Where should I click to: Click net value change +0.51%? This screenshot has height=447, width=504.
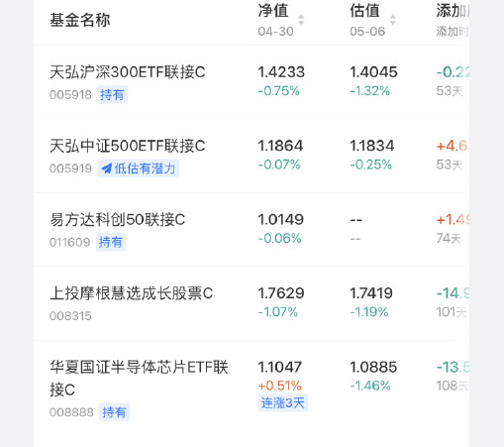pyautogui.click(x=279, y=386)
